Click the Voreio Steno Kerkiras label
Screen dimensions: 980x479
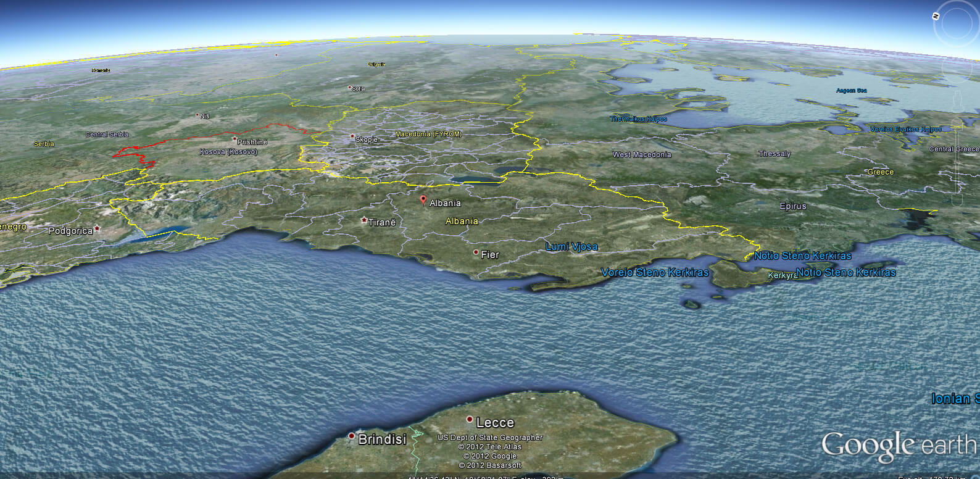pyautogui.click(x=654, y=272)
